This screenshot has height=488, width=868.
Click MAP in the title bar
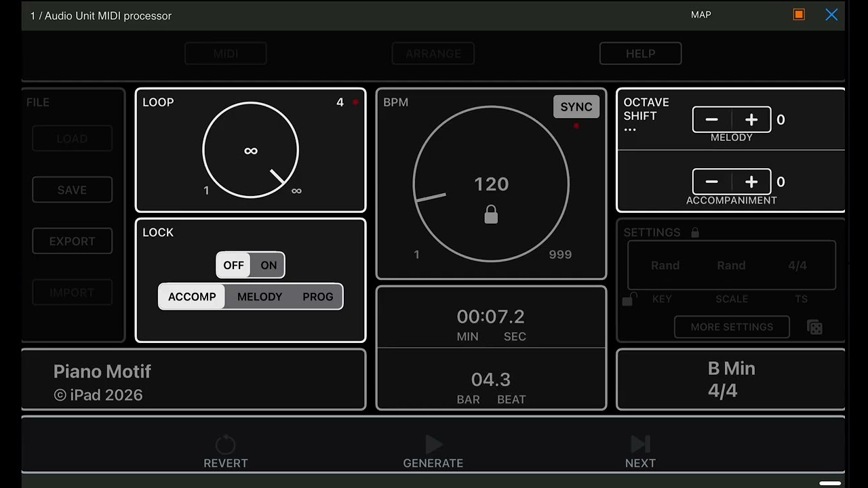point(701,14)
